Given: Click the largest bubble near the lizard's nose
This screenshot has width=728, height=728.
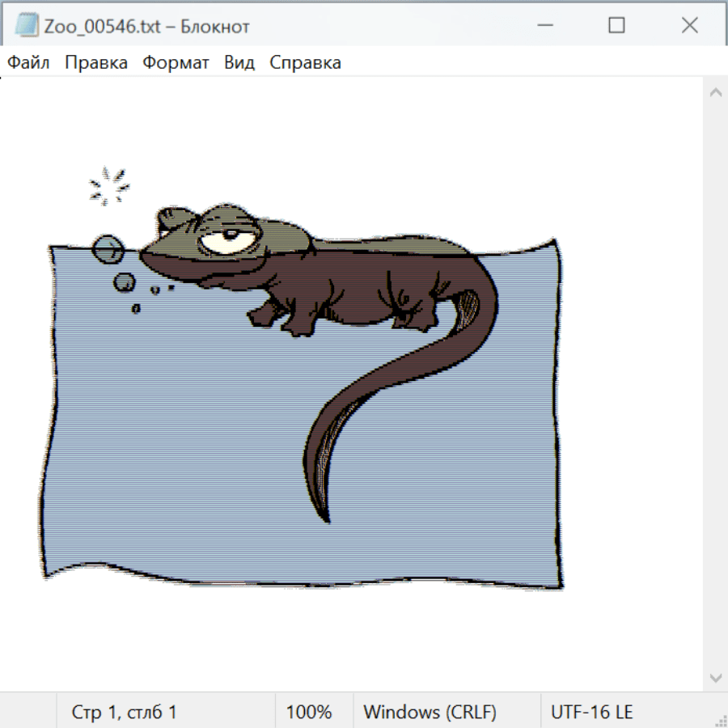Looking at the screenshot, I should pos(108,249).
